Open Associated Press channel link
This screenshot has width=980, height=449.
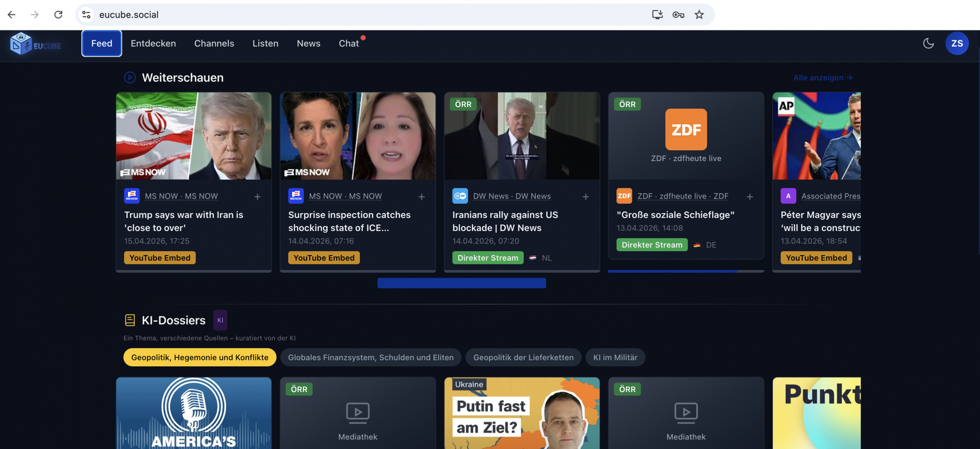831,196
